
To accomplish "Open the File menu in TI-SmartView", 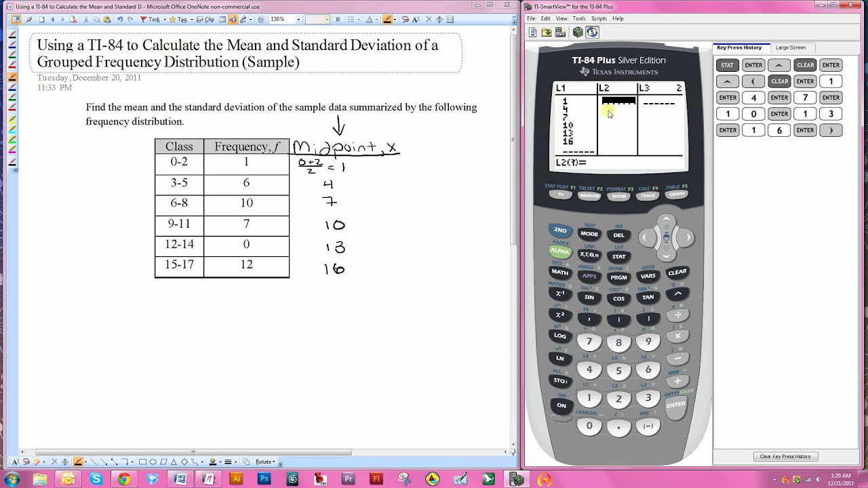I will tap(532, 18).
